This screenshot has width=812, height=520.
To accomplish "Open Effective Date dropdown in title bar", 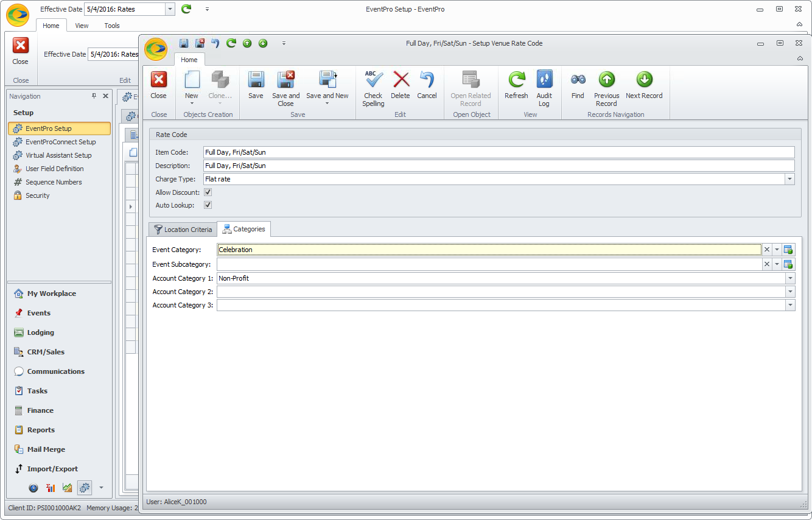I will [x=170, y=9].
